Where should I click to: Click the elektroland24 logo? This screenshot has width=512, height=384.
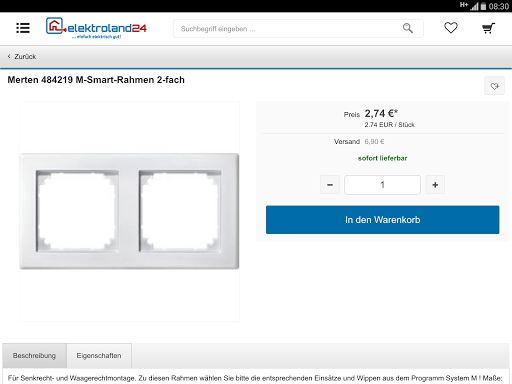click(x=96, y=28)
